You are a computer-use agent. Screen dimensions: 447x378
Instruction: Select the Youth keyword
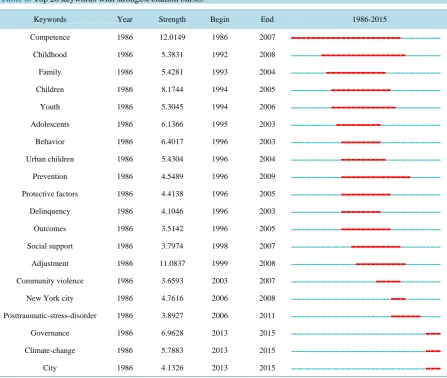click(50, 107)
